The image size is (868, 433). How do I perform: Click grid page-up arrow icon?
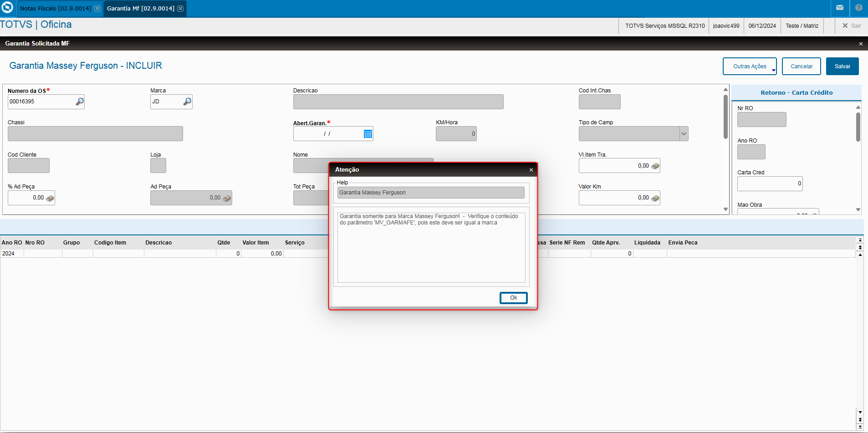(x=860, y=247)
